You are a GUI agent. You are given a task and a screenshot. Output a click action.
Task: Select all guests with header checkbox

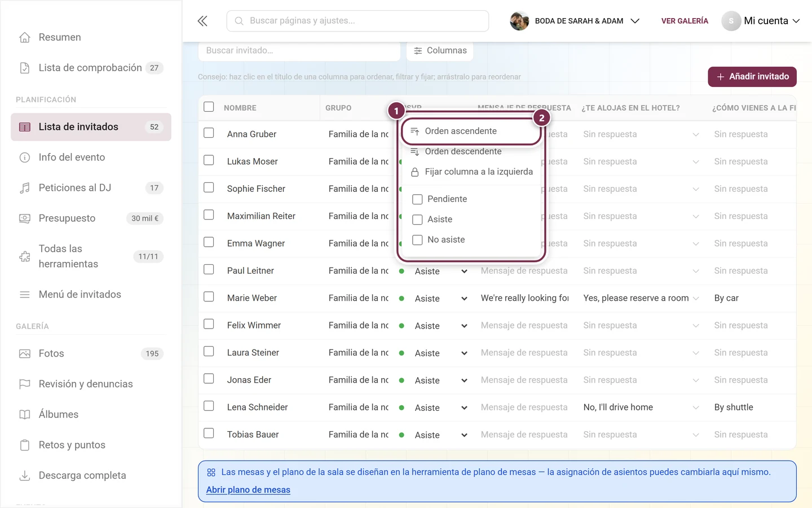[x=209, y=107]
